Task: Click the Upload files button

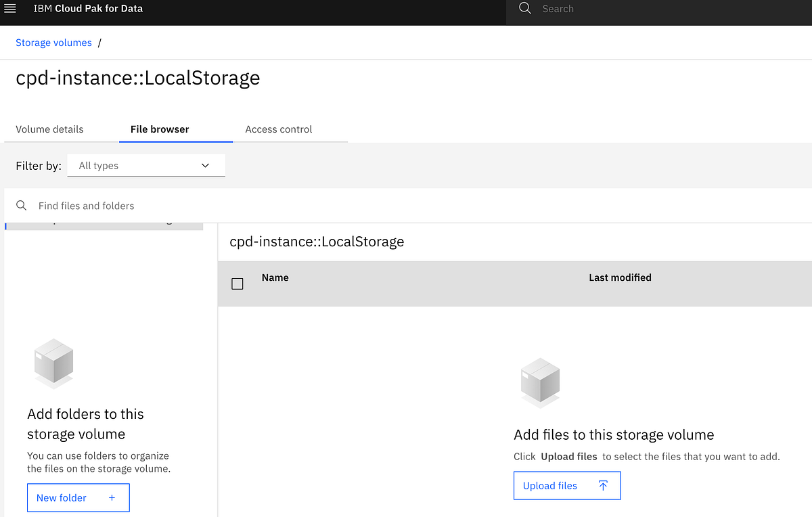Action: click(x=567, y=485)
